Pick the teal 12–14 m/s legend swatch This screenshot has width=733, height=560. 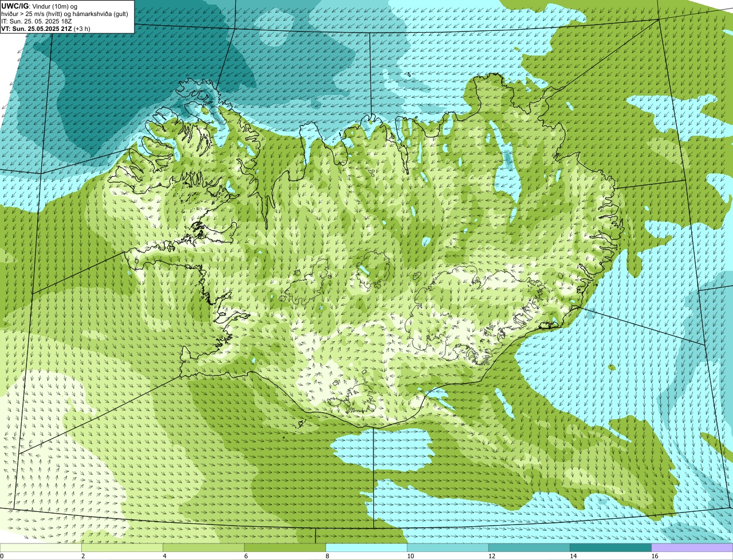point(529,547)
